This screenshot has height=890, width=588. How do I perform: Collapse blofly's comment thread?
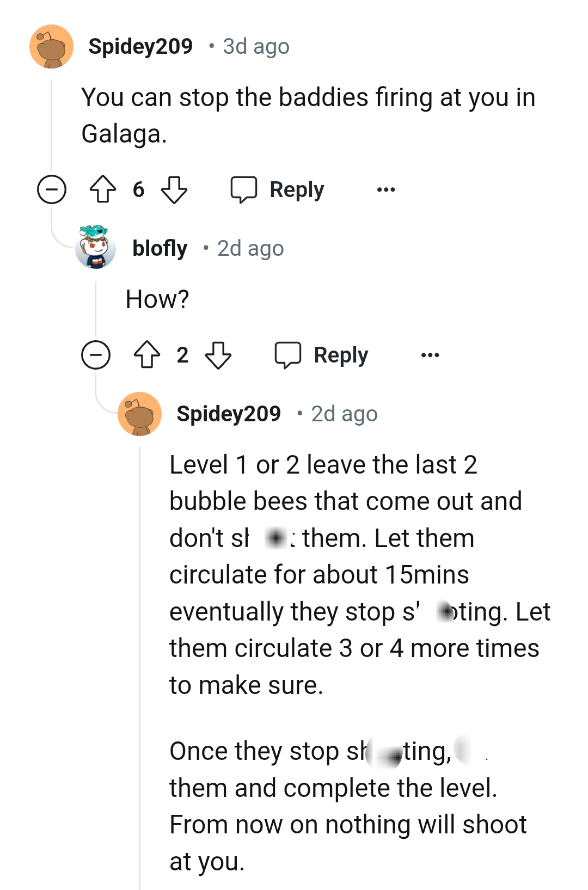point(96,355)
